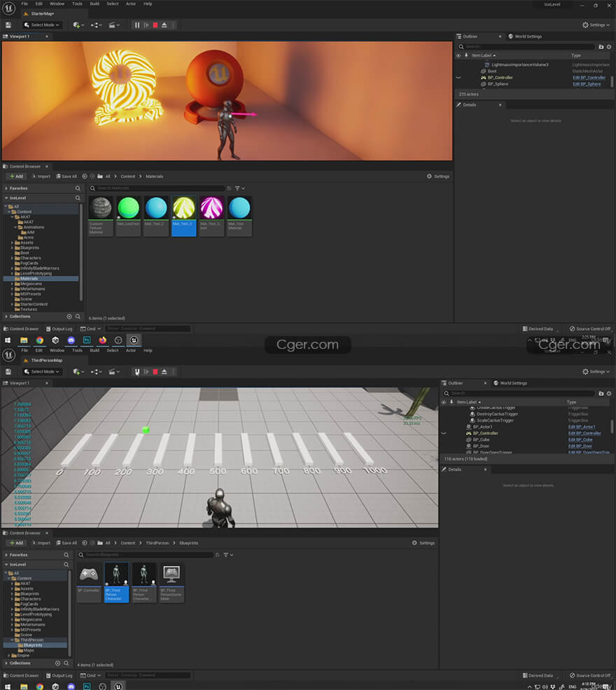Click Add button in StarterMap Content Browser
The height and width of the screenshot is (690, 616).
[x=16, y=177]
